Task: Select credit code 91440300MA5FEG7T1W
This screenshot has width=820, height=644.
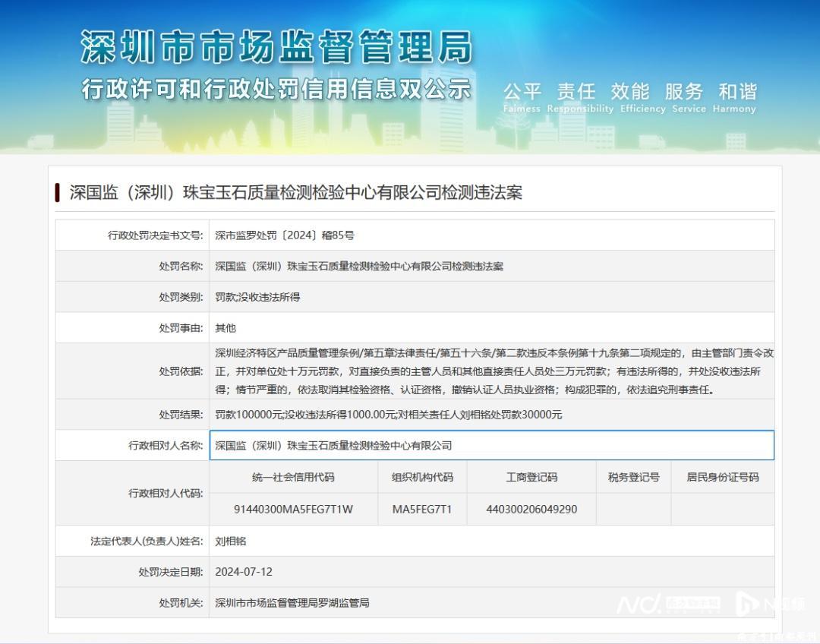Action: pos(293,509)
